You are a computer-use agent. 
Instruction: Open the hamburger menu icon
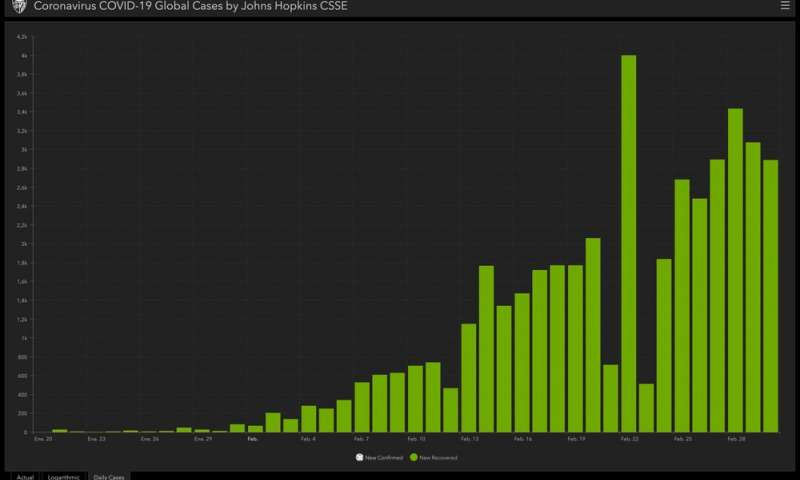click(x=785, y=6)
